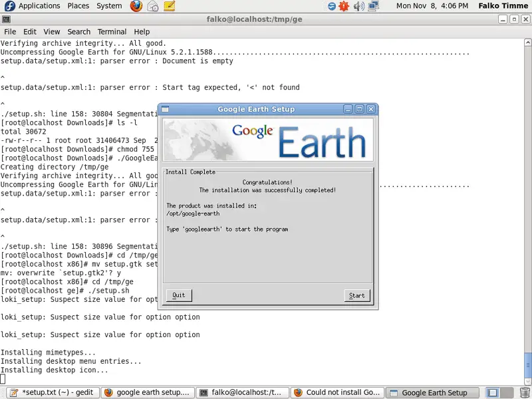
Task: Click the terminal scrollbar up arrow
Action: click(528, 43)
